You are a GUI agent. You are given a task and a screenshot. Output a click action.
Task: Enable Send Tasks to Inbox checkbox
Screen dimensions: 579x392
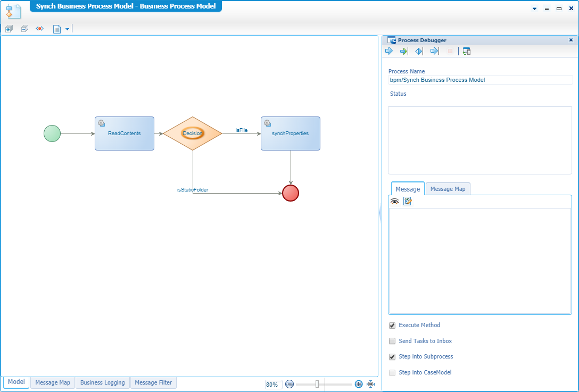pos(392,341)
